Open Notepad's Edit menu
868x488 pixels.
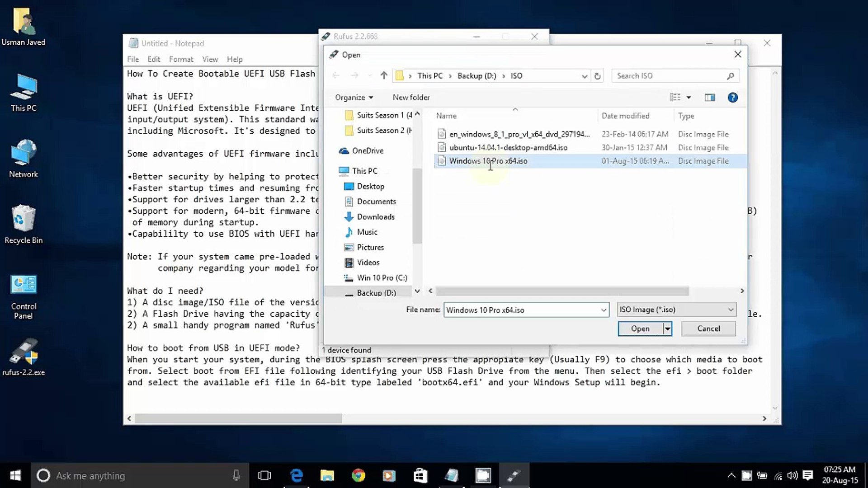(154, 59)
